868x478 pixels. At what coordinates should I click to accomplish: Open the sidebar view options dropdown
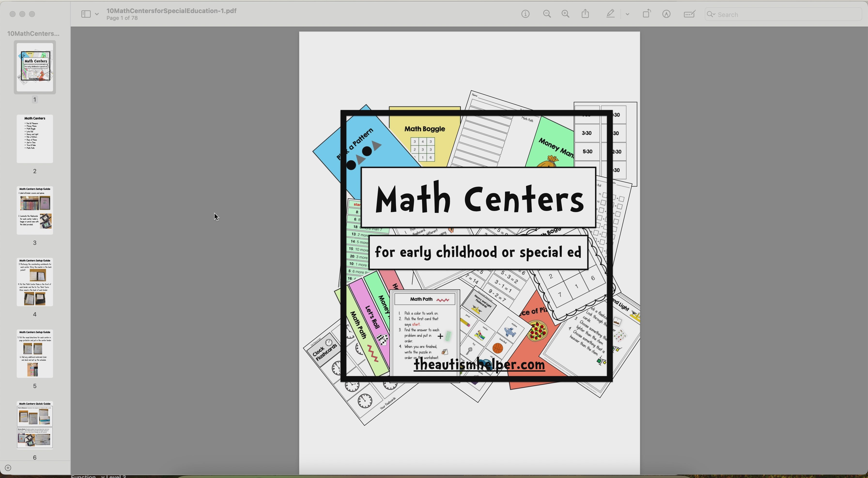97,14
